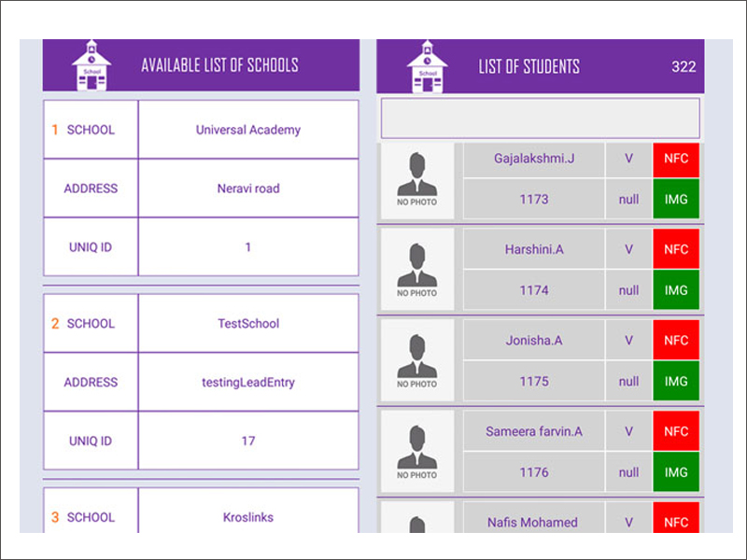
Task: Click NFC badge for Jonisha.A
Action: (x=676, y=340)
